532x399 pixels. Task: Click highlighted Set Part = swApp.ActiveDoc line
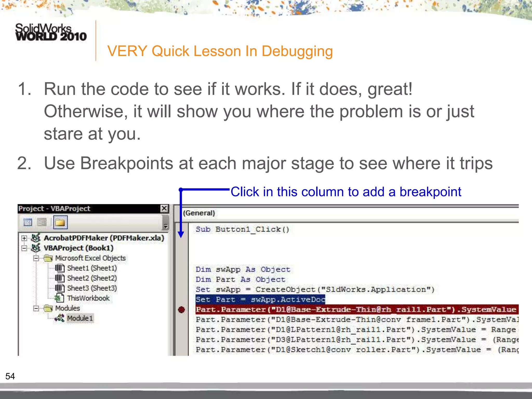click(x=260, y=300)
